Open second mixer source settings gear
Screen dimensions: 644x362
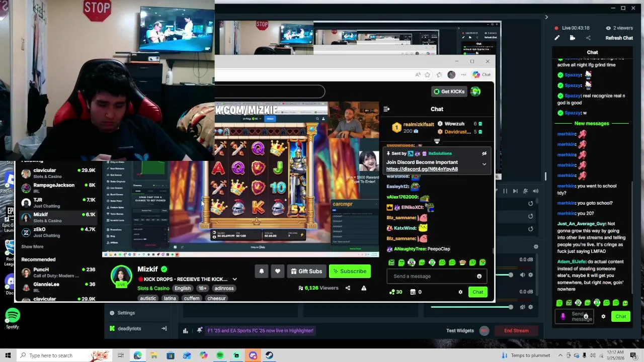pos(530,307)
